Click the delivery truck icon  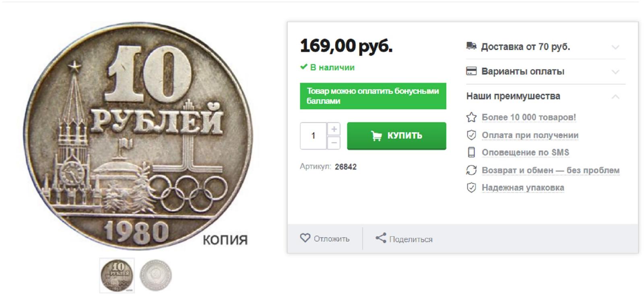point(471,46)
